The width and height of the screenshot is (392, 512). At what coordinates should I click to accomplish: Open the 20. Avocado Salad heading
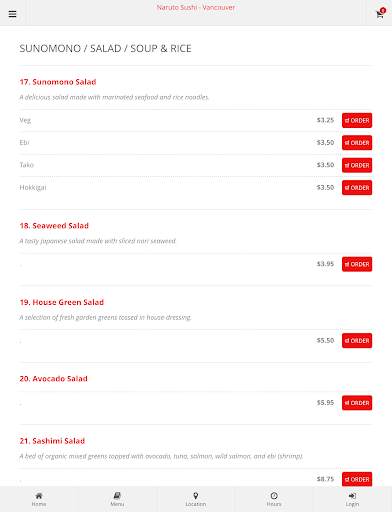click(54, 379)
